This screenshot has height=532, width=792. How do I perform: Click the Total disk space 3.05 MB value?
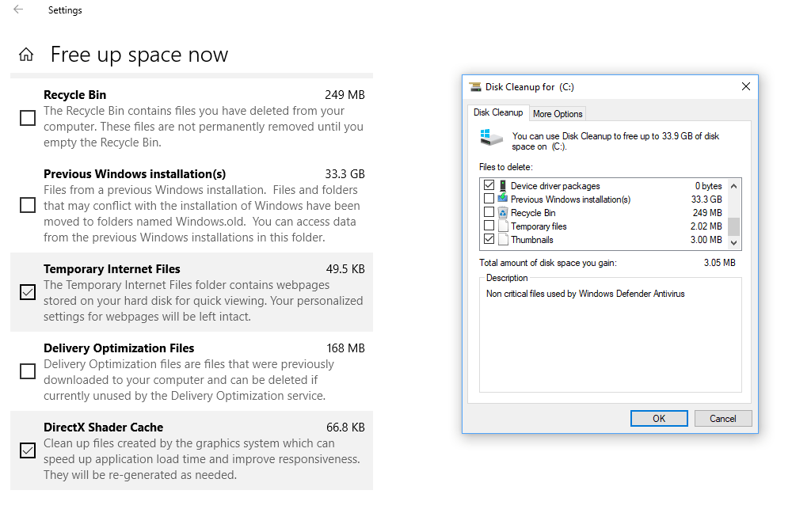719,263
